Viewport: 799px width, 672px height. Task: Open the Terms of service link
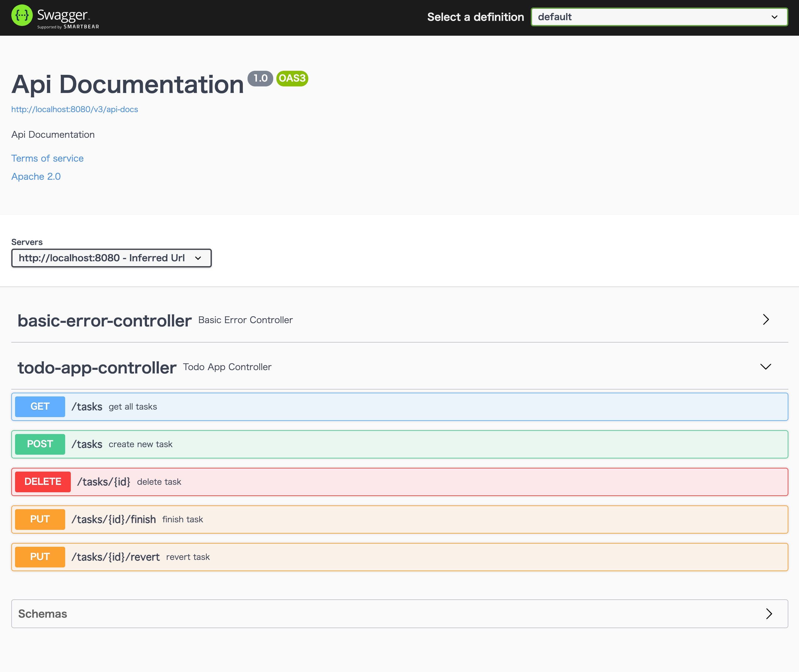pyautogui.click(x=47, y=158)
